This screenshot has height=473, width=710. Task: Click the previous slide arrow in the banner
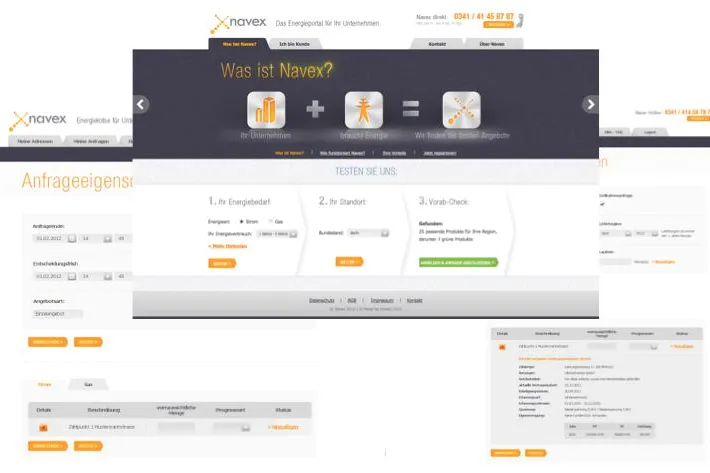[141, 105]
